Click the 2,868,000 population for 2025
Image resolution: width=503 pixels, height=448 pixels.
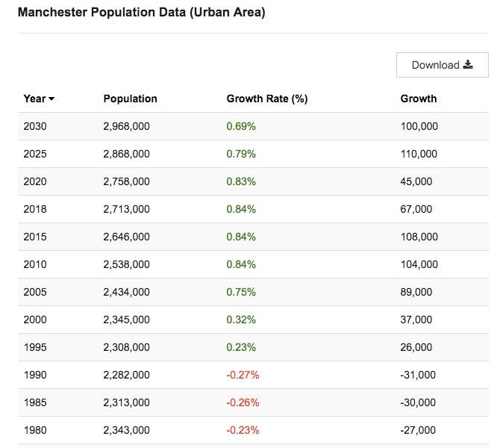(126, 154)
